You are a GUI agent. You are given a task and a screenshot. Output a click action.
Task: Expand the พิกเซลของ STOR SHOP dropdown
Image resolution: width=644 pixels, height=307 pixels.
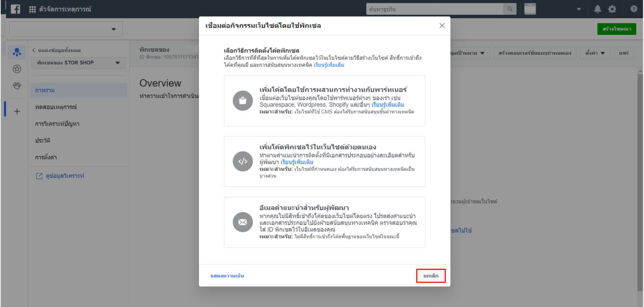tap(78, 63)
